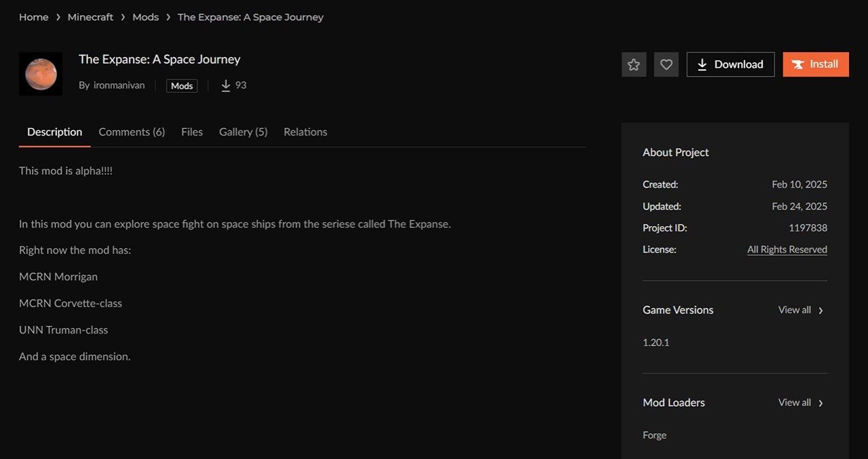Click the 'Right now the mod has:' line

click(75, 250)
